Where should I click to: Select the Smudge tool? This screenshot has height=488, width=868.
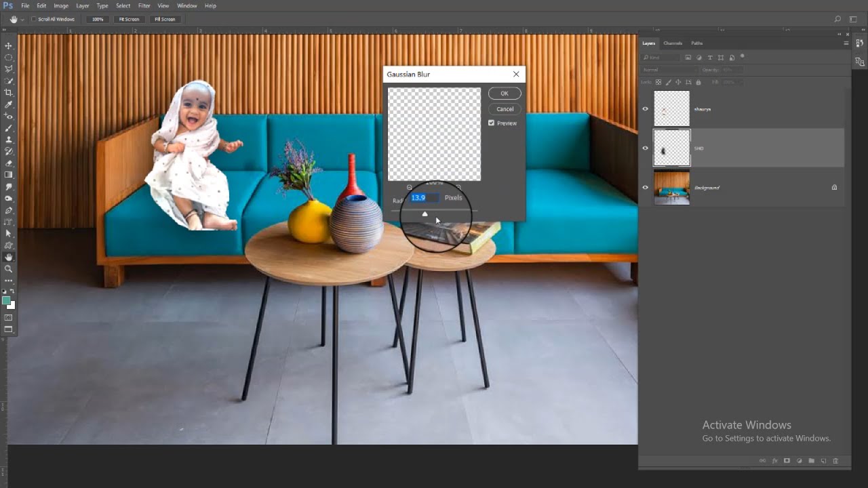(x=9, y=186)
